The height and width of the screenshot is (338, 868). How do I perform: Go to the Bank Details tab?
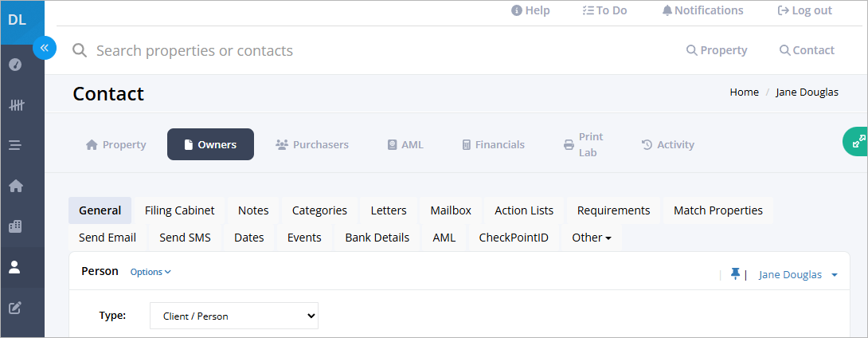377,238
